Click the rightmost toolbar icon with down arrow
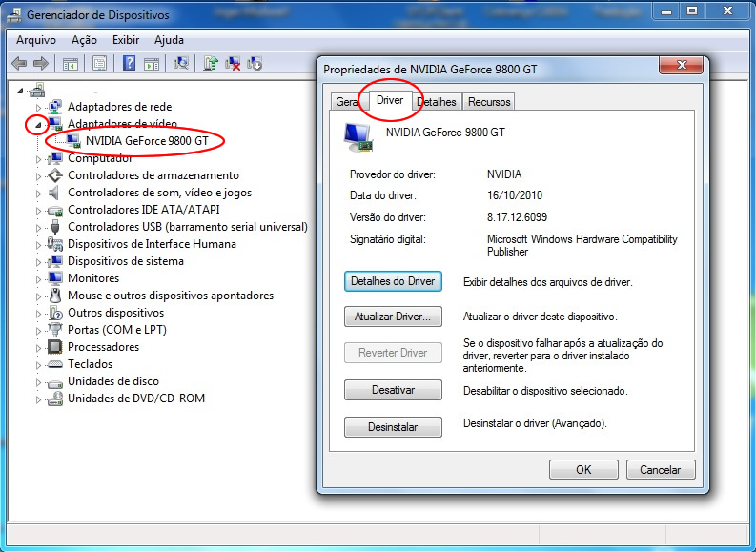Viewport: 756px width, 552px height. coord(255,64)
